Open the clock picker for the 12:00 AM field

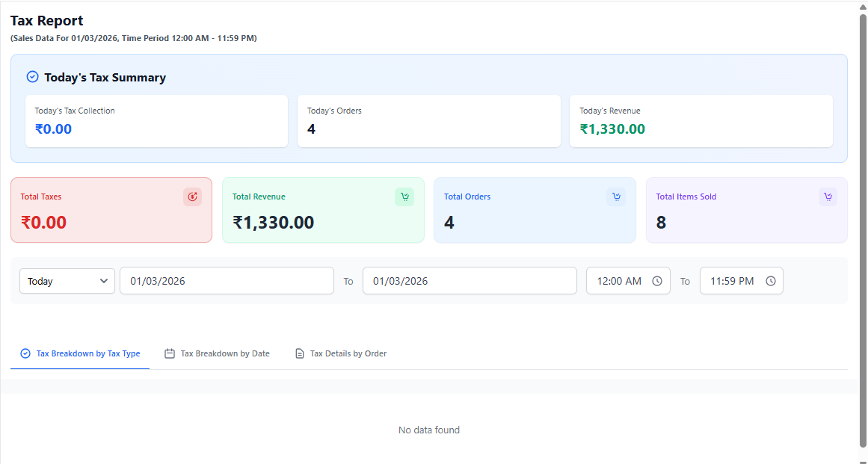tap(657, 280)
